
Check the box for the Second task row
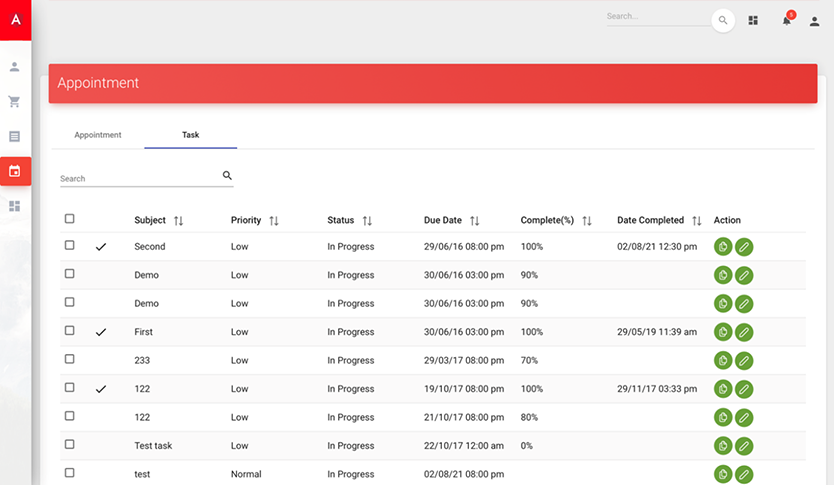tap(69, 245)
